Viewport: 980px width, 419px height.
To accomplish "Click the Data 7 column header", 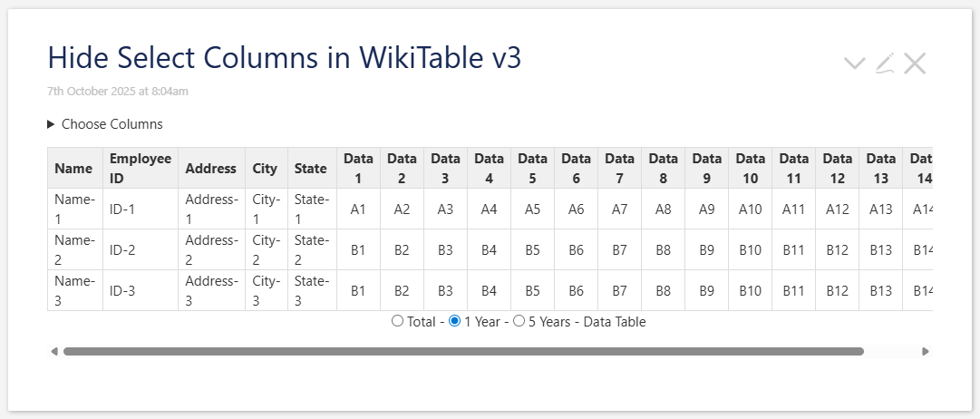I will click(x=619, y=168).
